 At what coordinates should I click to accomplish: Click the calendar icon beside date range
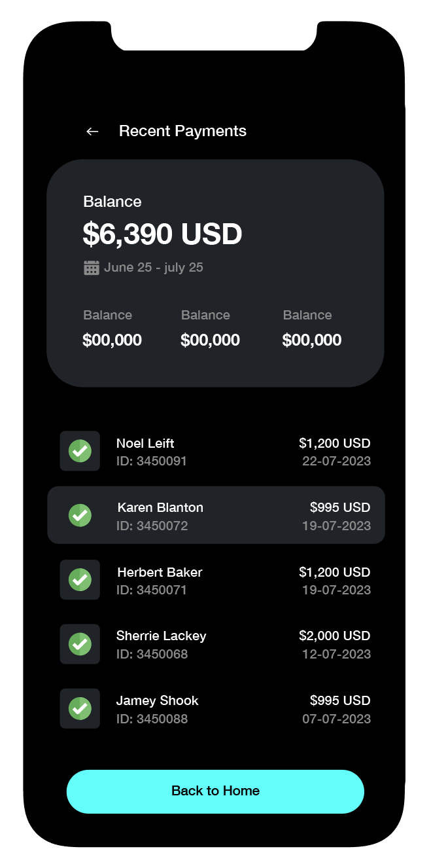coord(92,268)
